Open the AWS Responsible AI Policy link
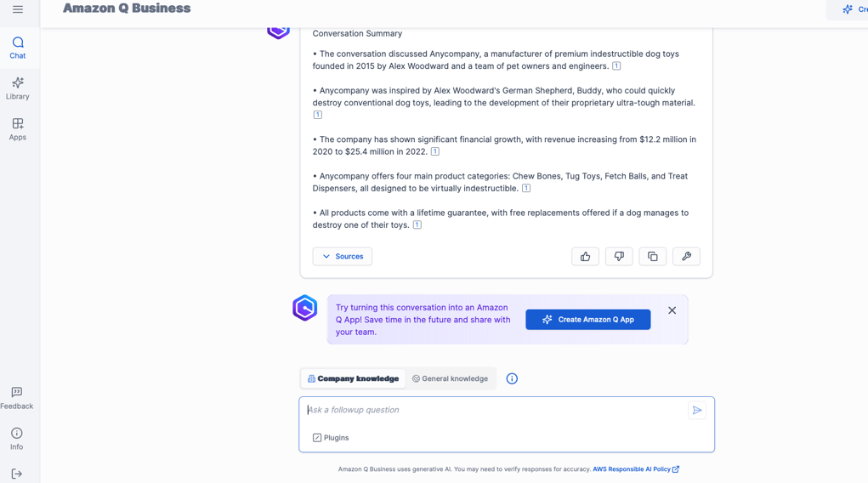 (636, 469)
